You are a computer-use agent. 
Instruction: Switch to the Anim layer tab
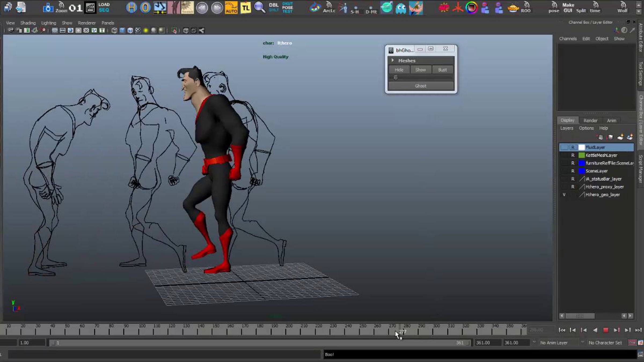coord(611,120)
